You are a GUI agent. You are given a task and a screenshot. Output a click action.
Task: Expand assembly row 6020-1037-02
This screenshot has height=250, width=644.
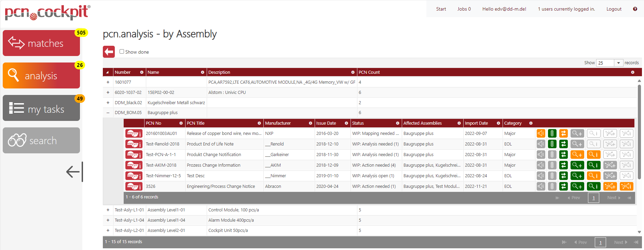(x=108, y=93)
